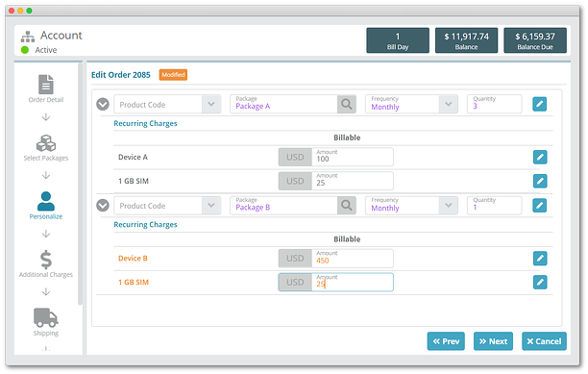This screenshot has width=588, height=374.
Task: Click the Modified status badge
Action: click(x=173, y=75)
